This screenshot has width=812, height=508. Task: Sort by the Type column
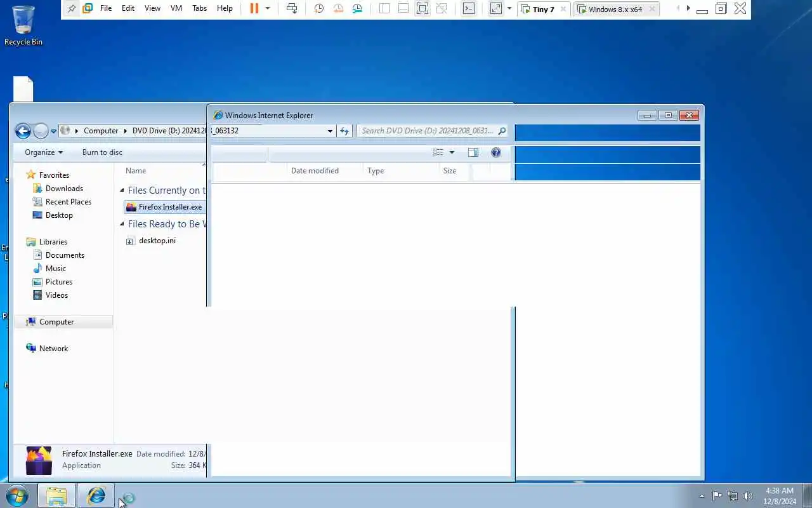pos(376,171)
